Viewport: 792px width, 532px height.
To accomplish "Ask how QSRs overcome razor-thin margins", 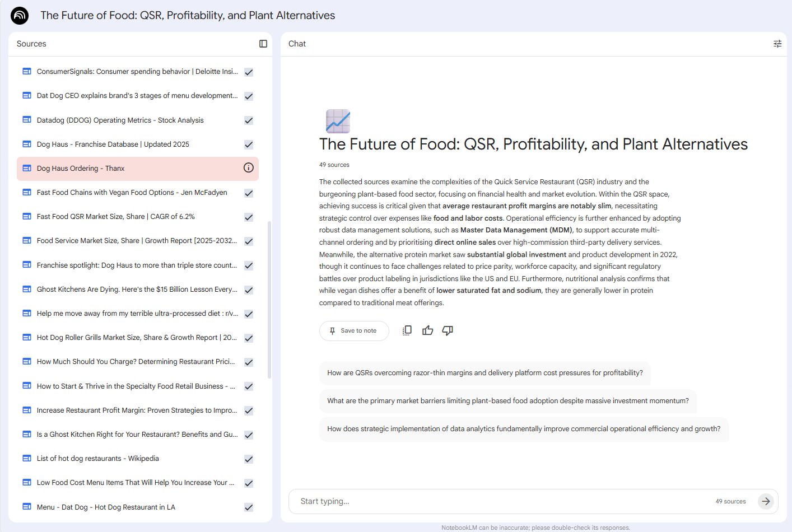I will click(485, 373).
